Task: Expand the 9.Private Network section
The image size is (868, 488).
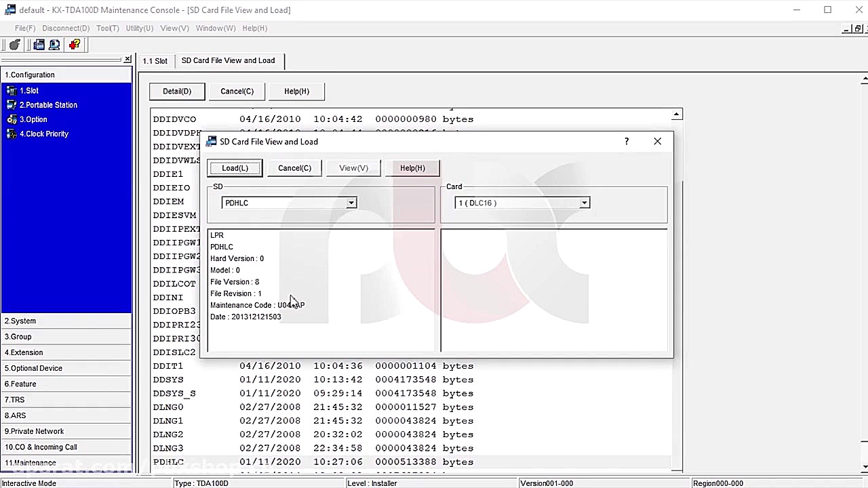Action: coord(66,431)
